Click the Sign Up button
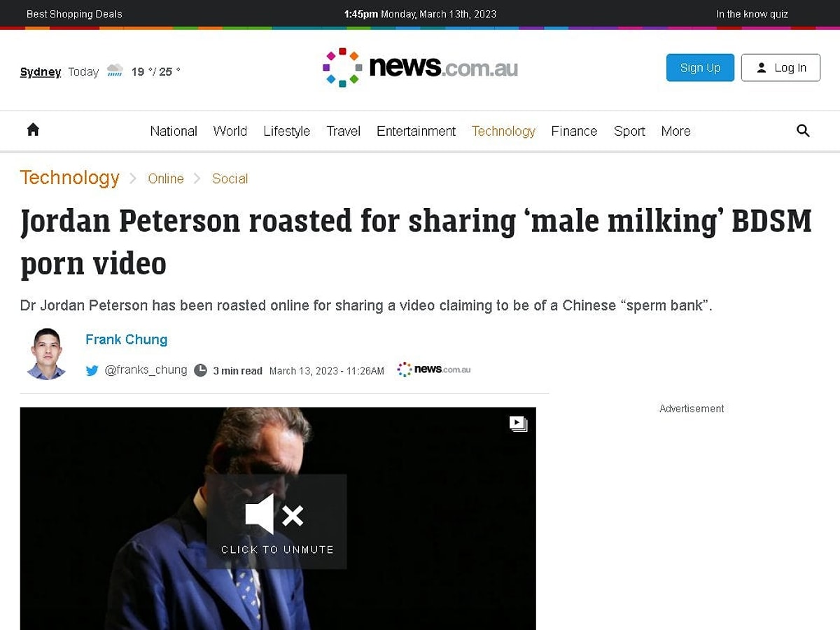Screen dimensions: 840x630 click(x=700, y=68)
